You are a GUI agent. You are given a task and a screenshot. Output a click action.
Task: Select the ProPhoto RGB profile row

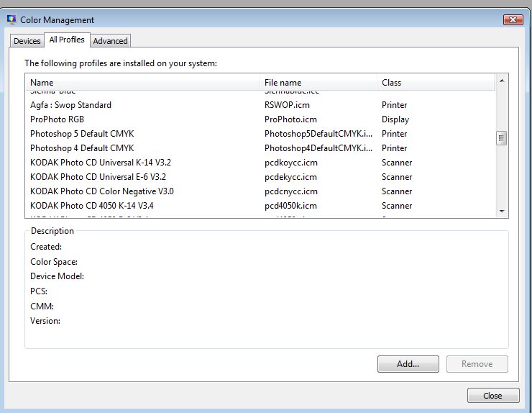[x=260, y=119]
